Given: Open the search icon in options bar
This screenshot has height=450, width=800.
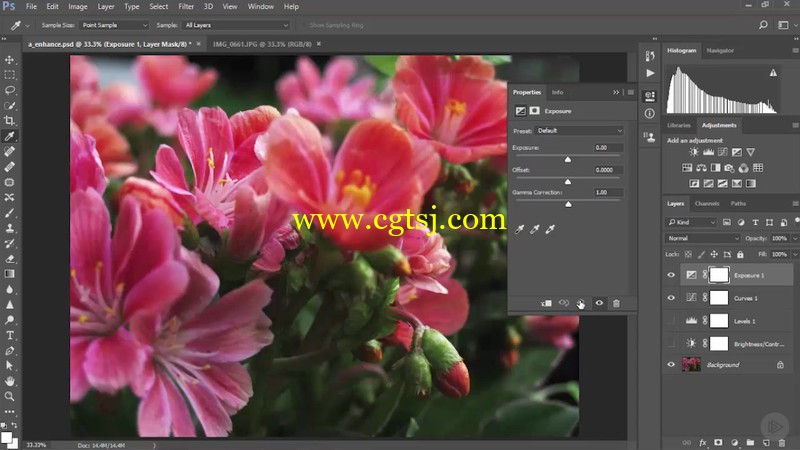Looking at the screenshot, I should pyautogui.click(x=763, y=24).
